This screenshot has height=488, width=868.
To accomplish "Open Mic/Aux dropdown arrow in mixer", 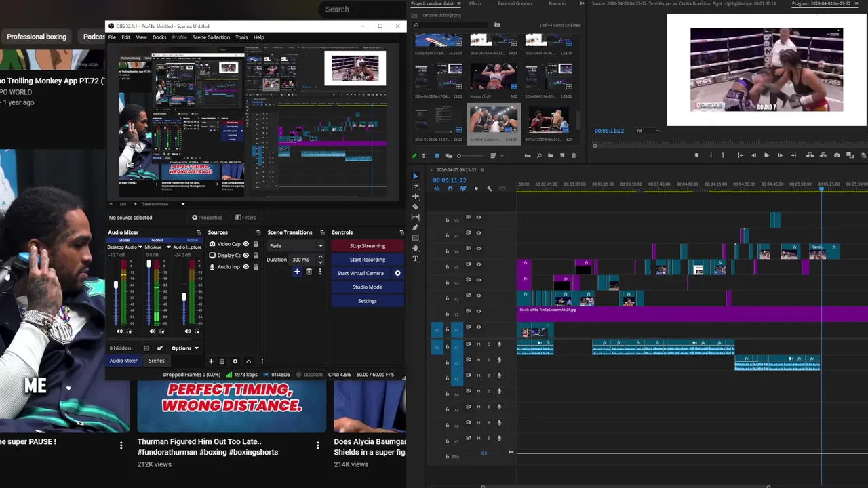I will tap(168, 247).
